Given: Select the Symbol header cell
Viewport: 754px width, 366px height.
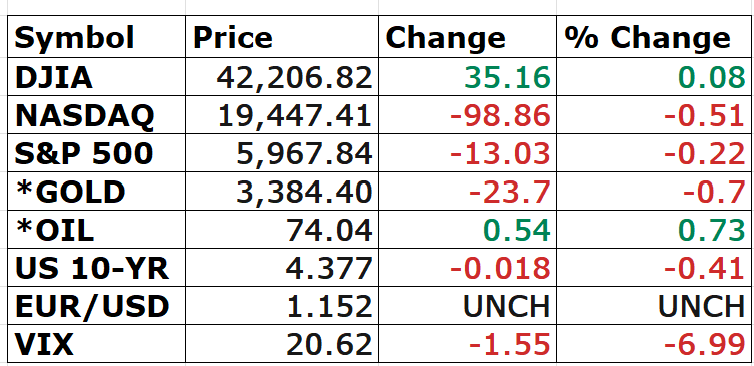Looking at the screenshot, I should 96,37.
